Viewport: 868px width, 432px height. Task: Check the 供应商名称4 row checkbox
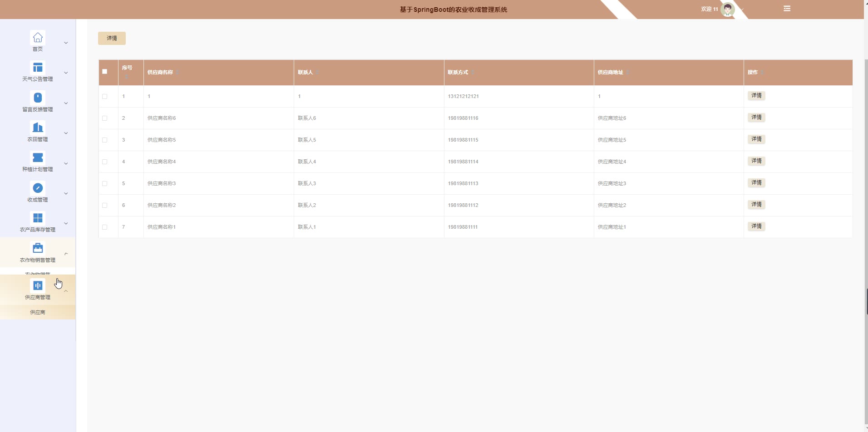tap(105, 162)
